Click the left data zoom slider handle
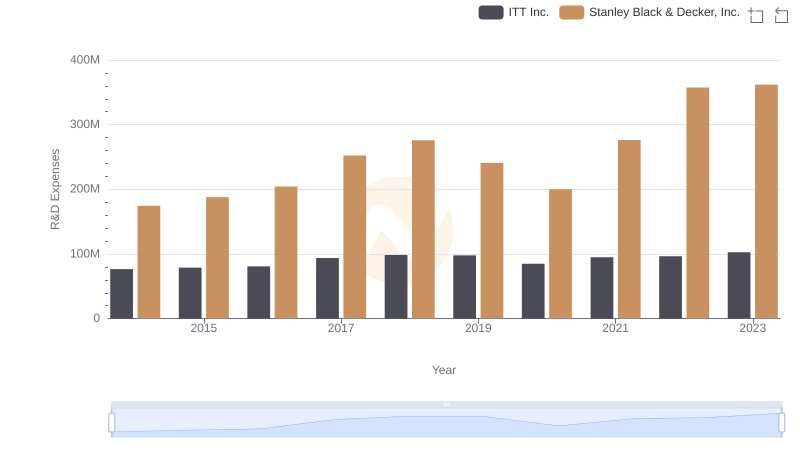Viewport: 800px width, 461px height. coord(112,422)
